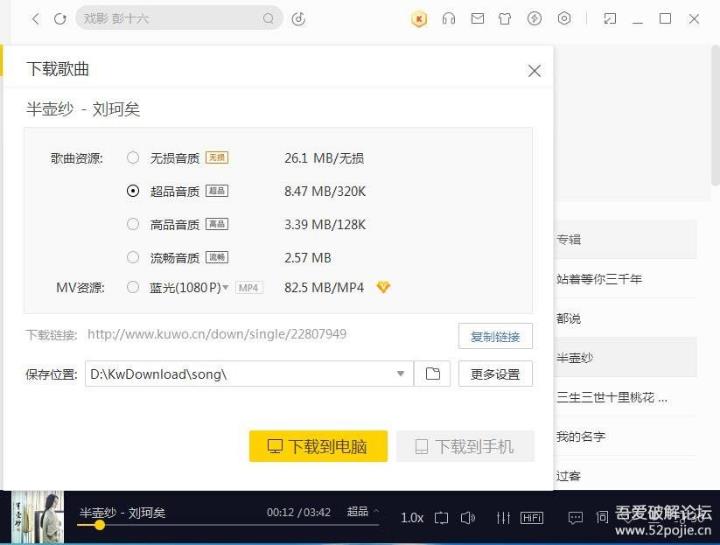Open the VIP hexagon badge icon
The height and width of the screenshot is (545, 720).
pyautogui.click(x=419, y=19)
